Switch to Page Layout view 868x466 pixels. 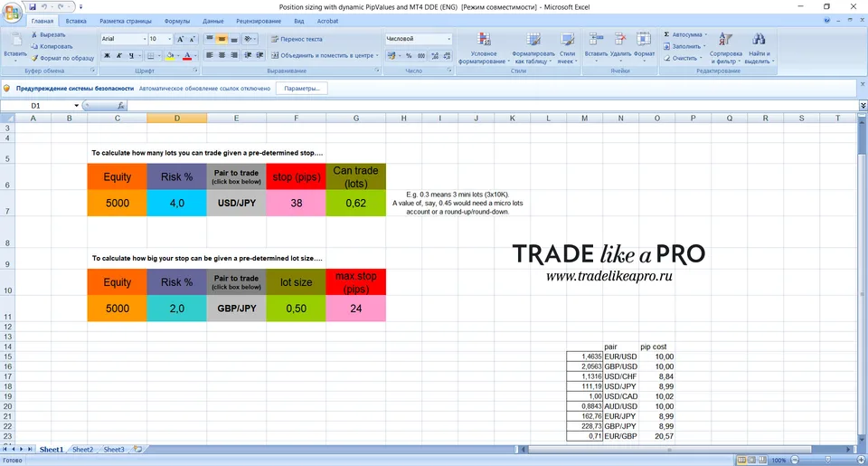[x=751, y=460]
